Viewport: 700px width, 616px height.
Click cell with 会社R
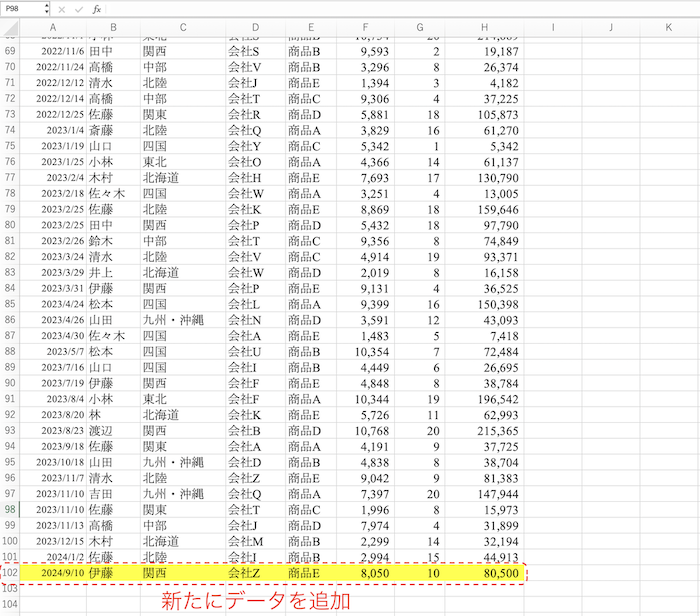[255, 115]
